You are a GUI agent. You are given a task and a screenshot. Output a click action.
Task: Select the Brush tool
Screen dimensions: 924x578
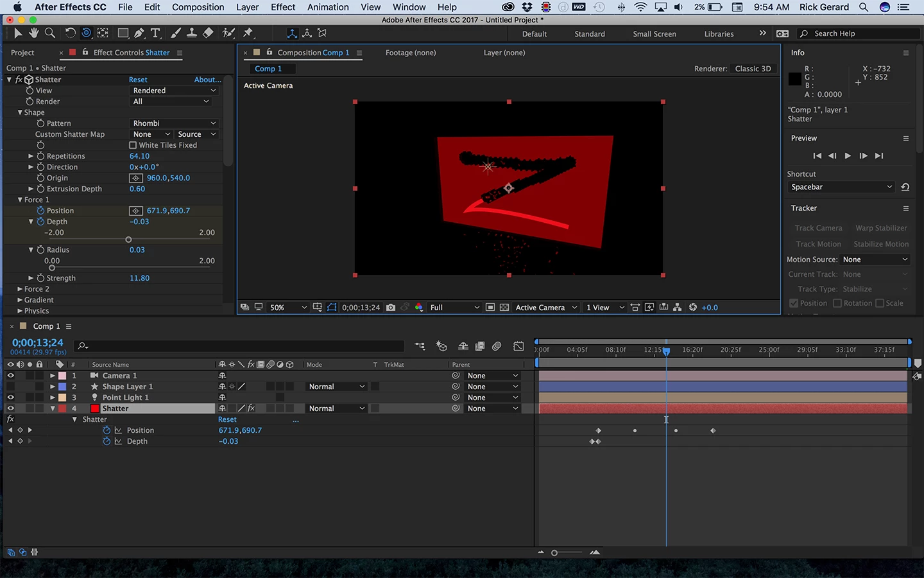click(176, 33)
